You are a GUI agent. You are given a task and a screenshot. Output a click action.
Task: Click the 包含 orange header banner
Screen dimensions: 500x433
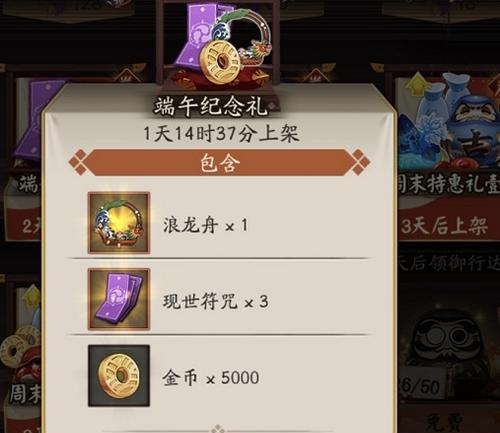tap(220, 163)
